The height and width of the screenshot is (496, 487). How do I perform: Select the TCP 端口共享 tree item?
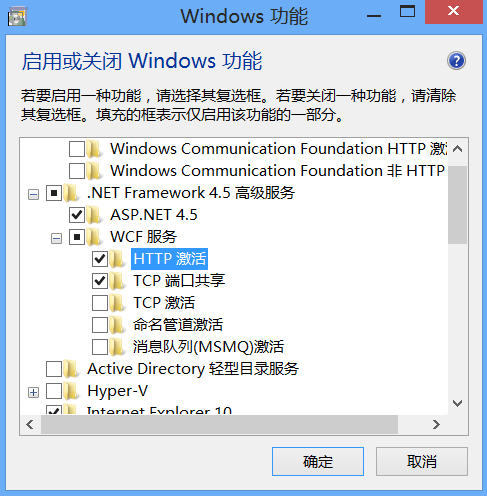pyautogui.click(x=179, y=281)
